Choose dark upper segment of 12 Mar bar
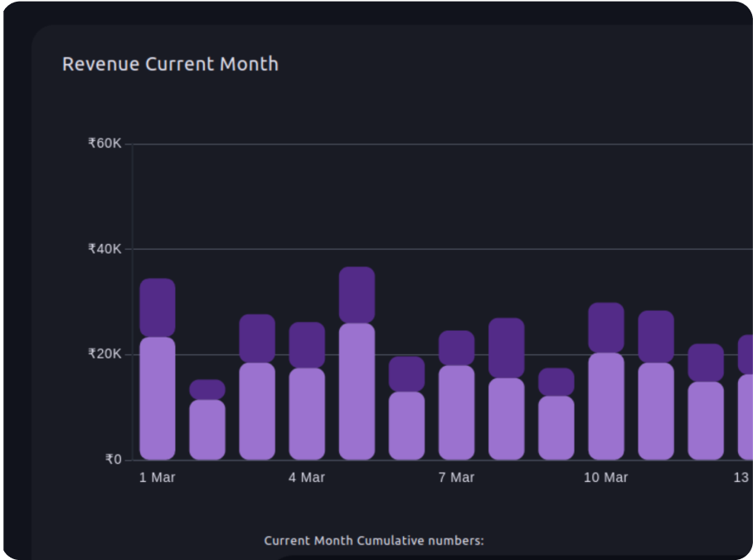Viewport: 753px width, 560px height. pyautogui.click(x=706, y=363)
